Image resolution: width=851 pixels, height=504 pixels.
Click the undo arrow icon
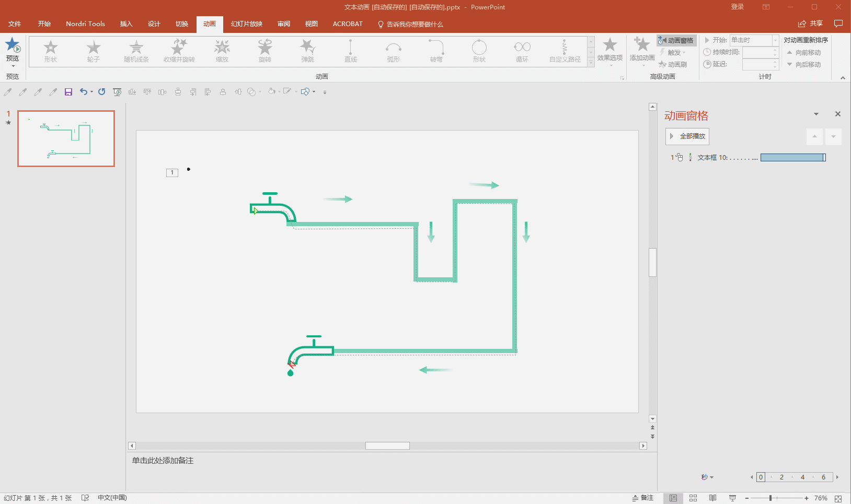[x=83, y=92]
